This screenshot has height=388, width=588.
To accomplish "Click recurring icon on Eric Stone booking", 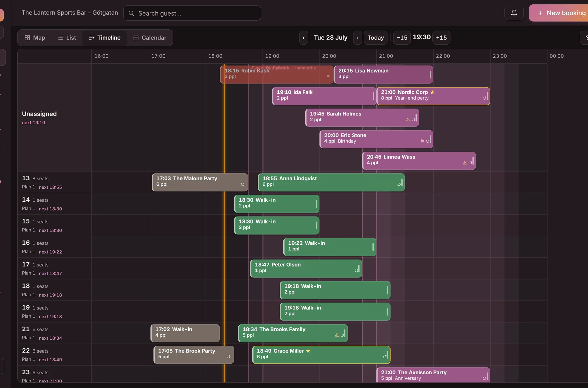I will tap(427, 141).
